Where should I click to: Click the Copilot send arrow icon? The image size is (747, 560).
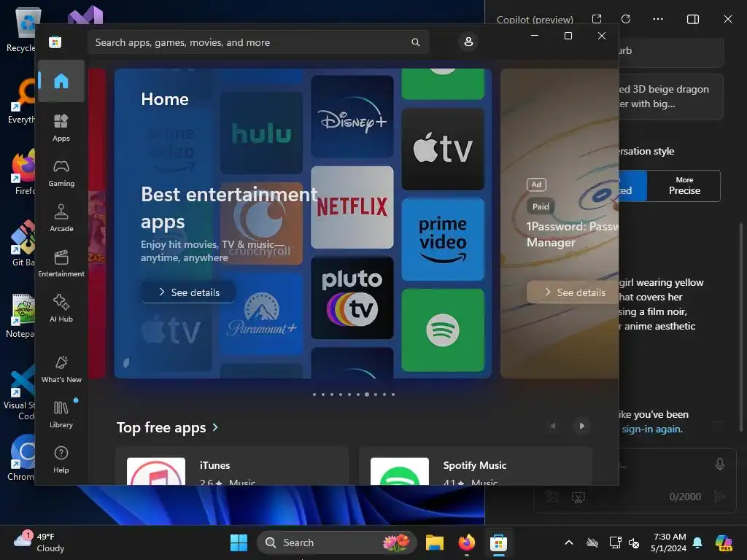pyautogui.click(x=720, y=497)
